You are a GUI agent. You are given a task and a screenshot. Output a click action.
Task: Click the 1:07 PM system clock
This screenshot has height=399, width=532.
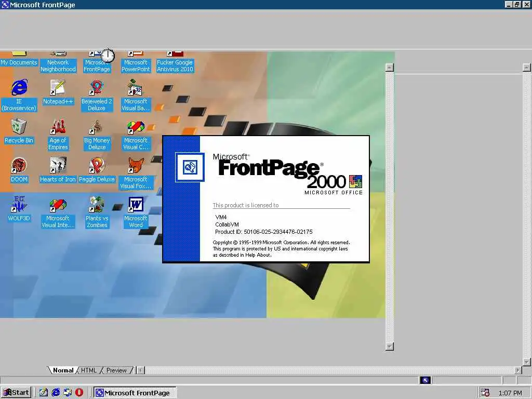click(x=510, y=393)
